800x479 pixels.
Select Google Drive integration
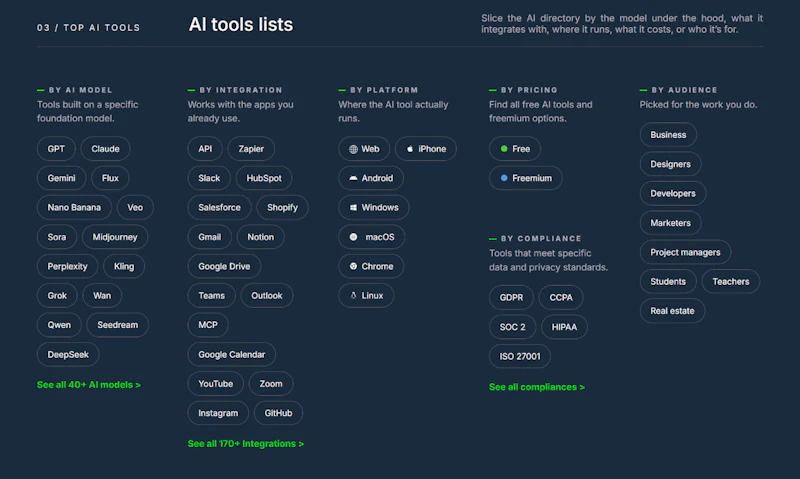coord(224,266)
